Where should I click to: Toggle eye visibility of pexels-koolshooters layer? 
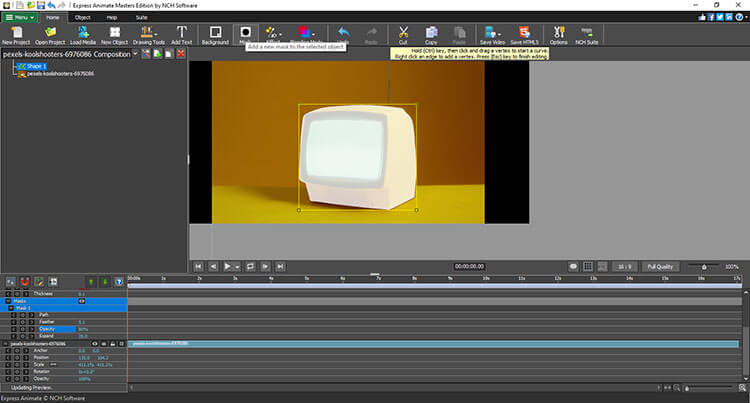94,344
